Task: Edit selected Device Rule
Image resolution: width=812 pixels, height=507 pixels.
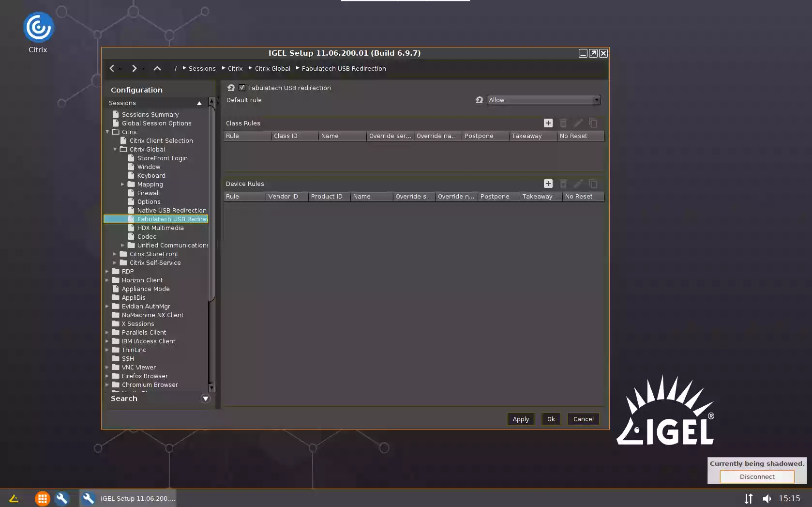Action: pos(578,184)
